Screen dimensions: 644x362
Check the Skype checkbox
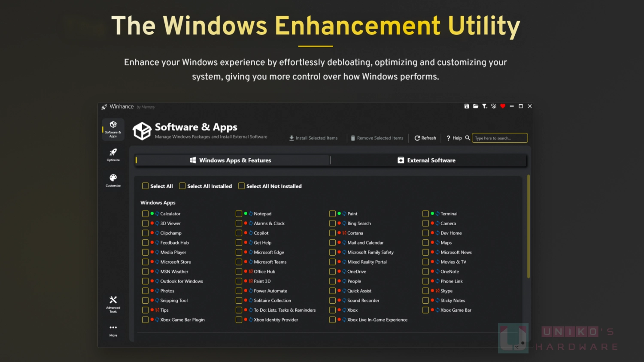pyautogui.click(x=426, y=291)
